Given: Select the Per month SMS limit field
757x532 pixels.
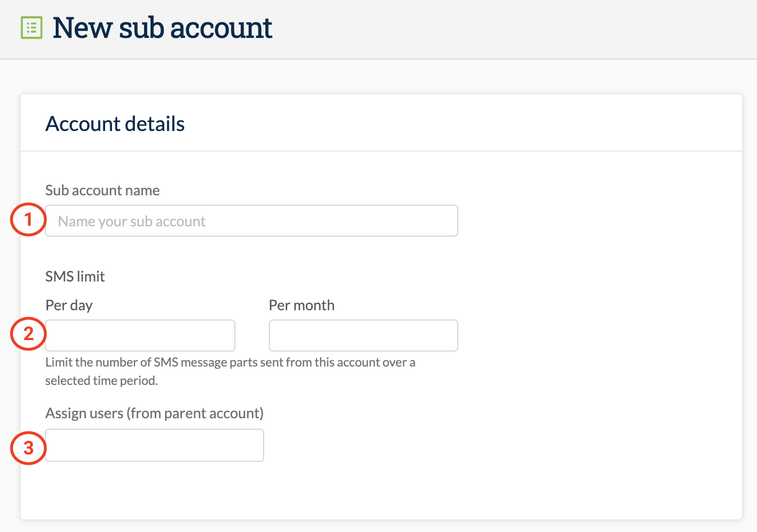Looking at the screenshot, I should pos(364,336).
